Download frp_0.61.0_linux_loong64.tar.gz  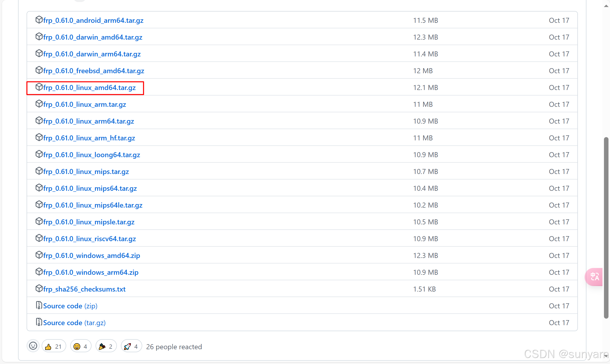click(92, 155)
